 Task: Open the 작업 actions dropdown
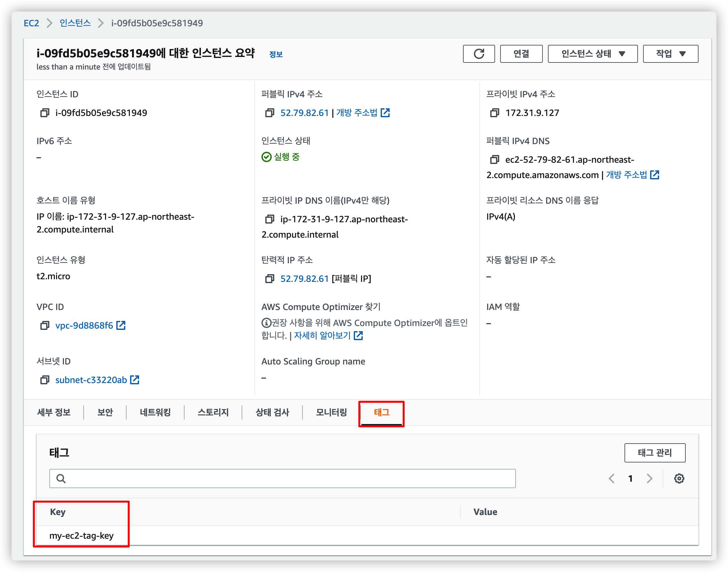[x=670, y=53]
